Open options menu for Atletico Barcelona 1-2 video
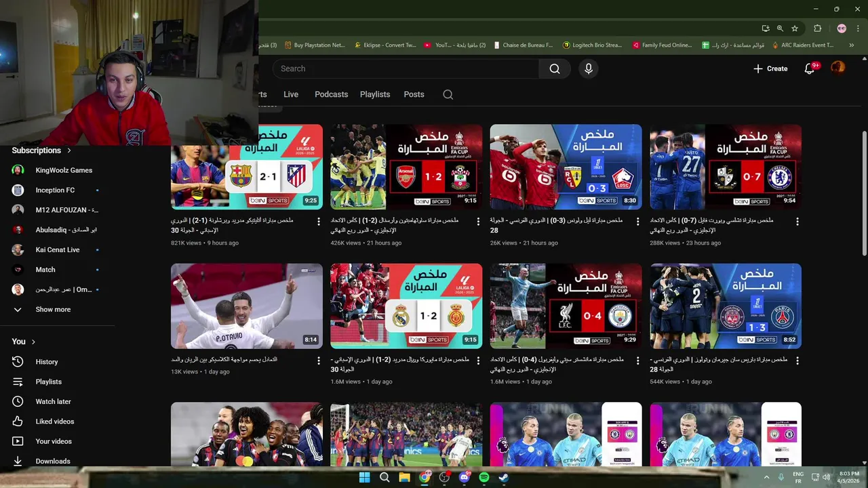This screenshot has width=868, height=488. 319,222
